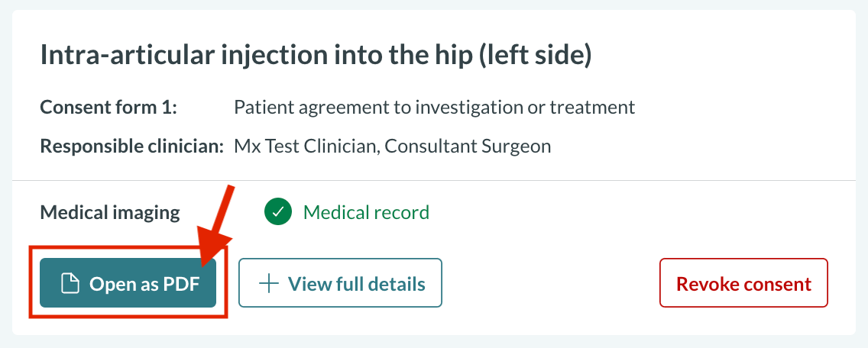The height and width of the screenshot is (348, 868).
Task: Click the horizontal divider line under the clinician row
Action: [434, 180]
